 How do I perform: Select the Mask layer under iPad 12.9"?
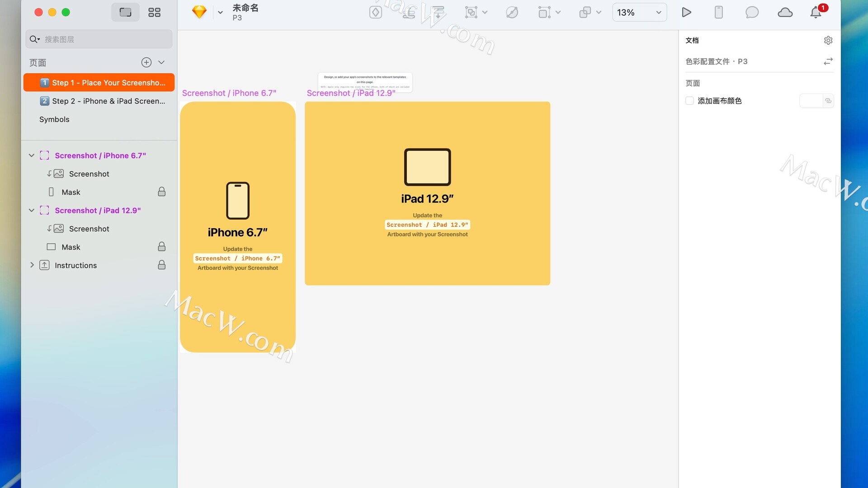tap(99, 247)
